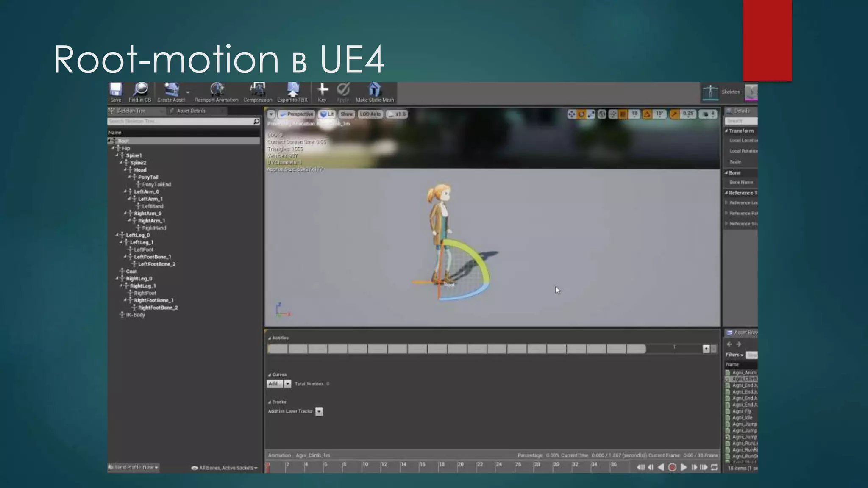This screenshot has width=868, height=488.
Task: Click the plus button on Notifies track
Action: (x=706, y=349)
